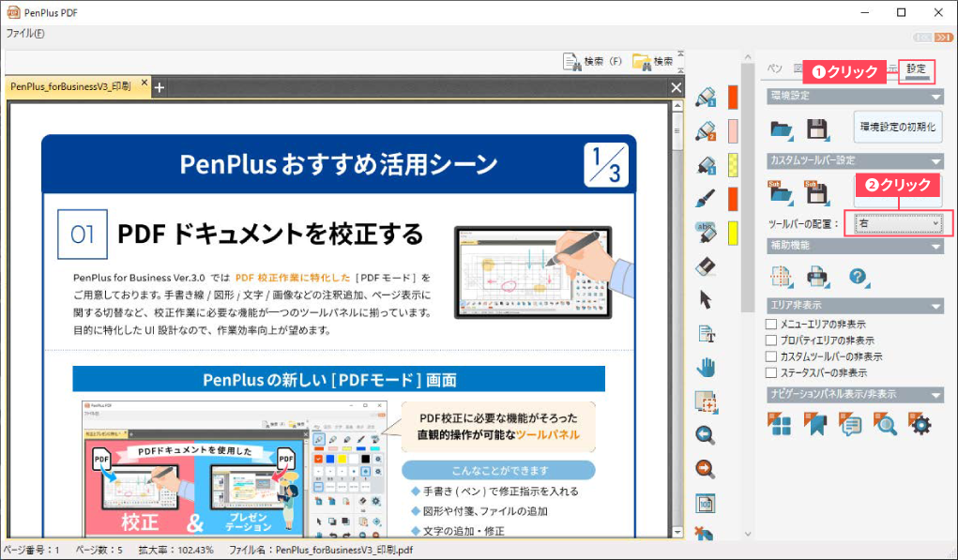958x560 pixels.
Task: Toggle the comments navigation panel icon
Action: 850,423
